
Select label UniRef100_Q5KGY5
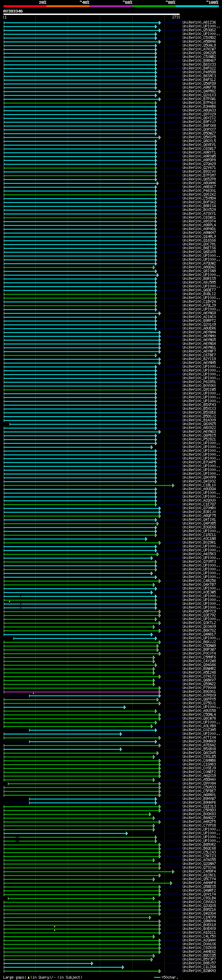click(199, 137)
